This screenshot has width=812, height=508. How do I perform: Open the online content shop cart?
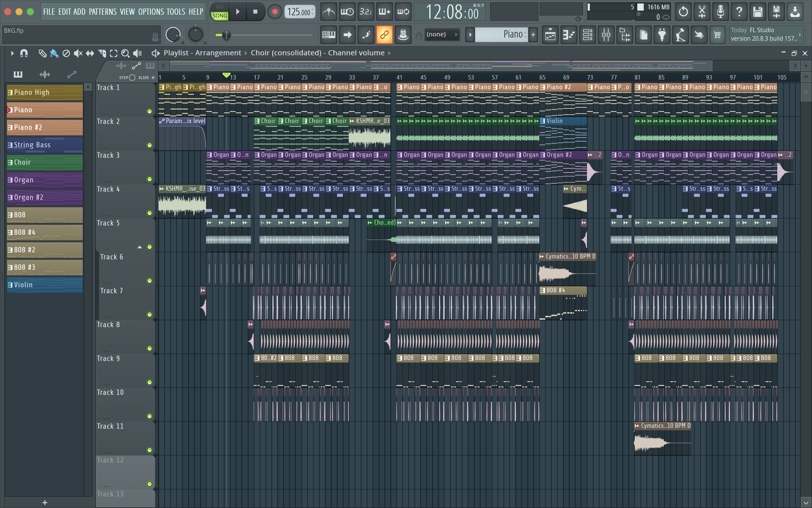[x=717, y=35]
